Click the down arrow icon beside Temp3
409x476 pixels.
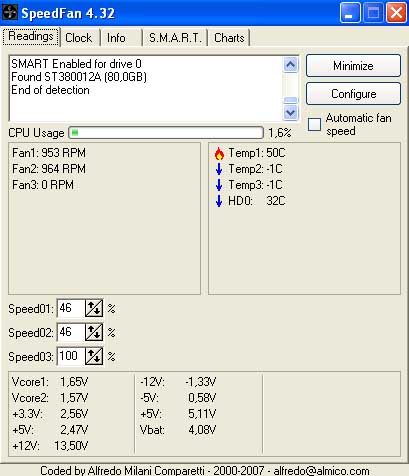219,185
